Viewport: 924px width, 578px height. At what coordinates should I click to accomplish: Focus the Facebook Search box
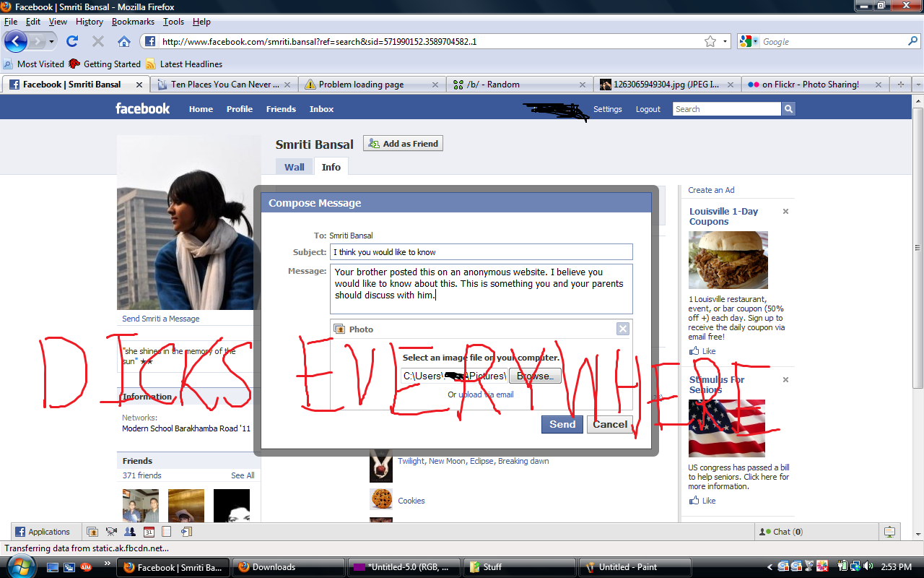tap(727, 109)
